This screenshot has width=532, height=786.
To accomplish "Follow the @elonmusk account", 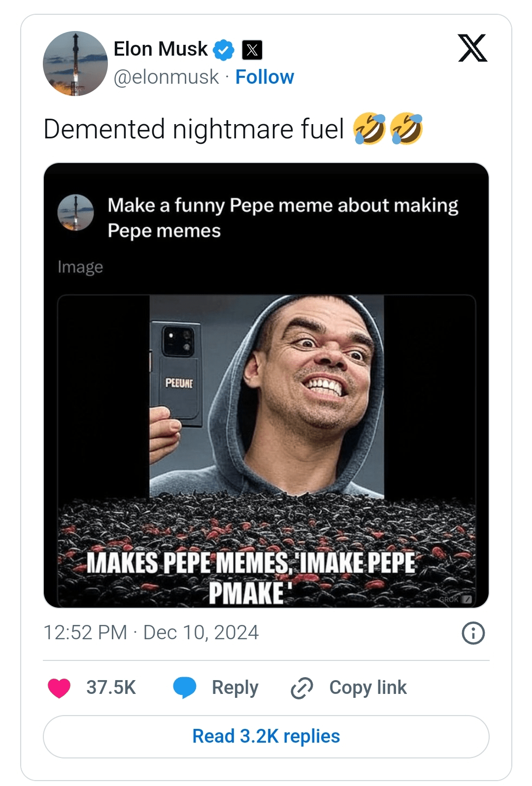I will 265,77.
